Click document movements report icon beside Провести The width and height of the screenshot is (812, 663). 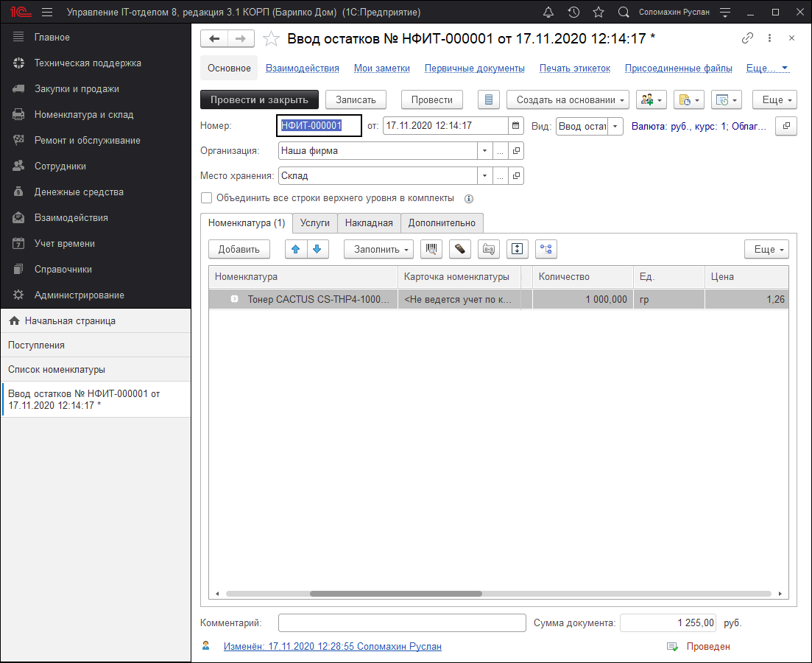tap(489, 100)
